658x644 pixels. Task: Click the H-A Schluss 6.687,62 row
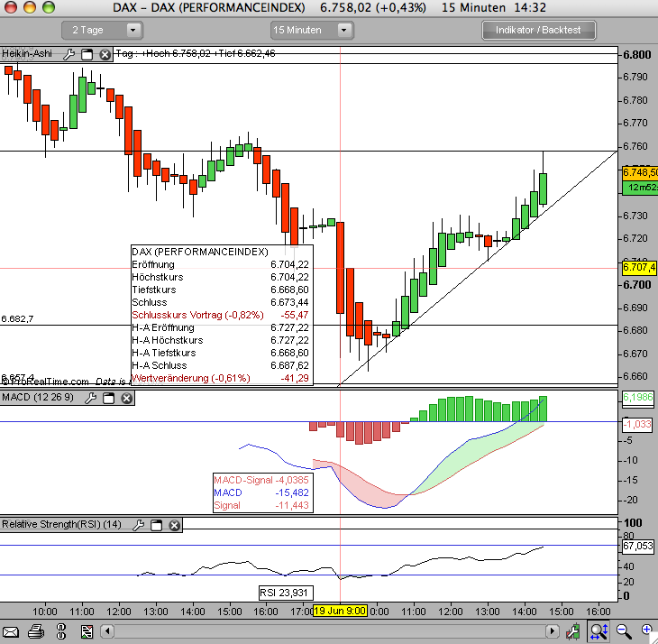220,365
